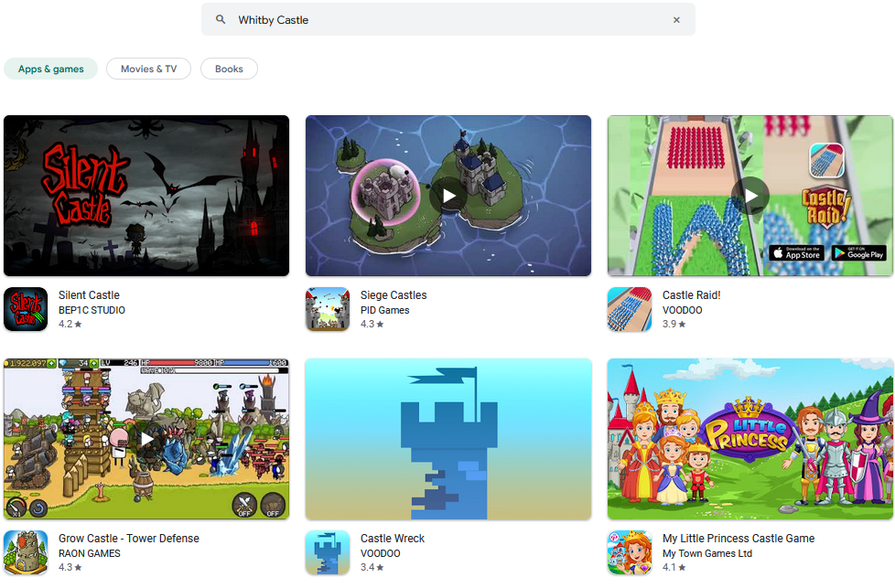Select the Apps & games filter
Viewport: 895px width, 588px height.
coord(51,69)
